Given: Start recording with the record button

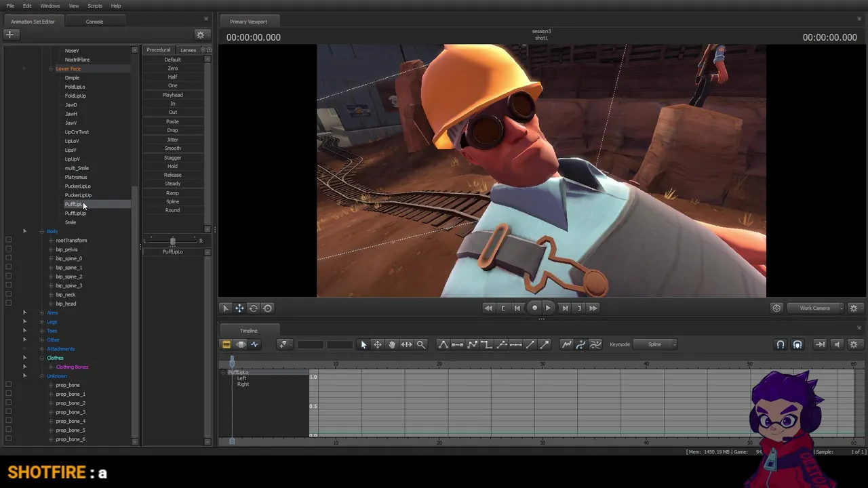Looking at the screenshot, I should coord(534,308).
